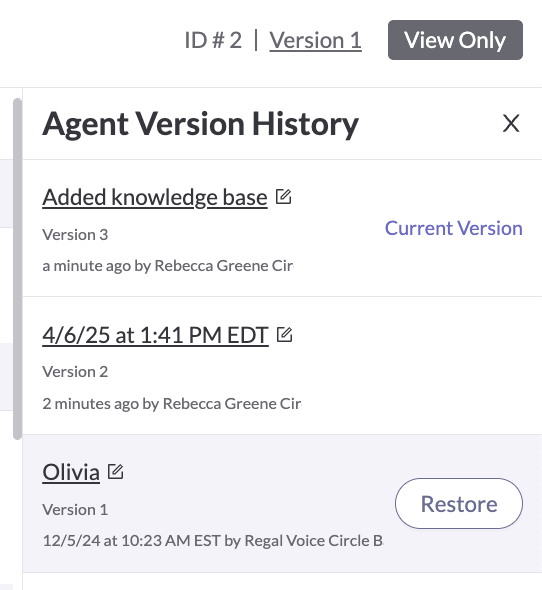Click the Agent Version History heading
Screen dimensions: 542x590
tap(200, 124)
